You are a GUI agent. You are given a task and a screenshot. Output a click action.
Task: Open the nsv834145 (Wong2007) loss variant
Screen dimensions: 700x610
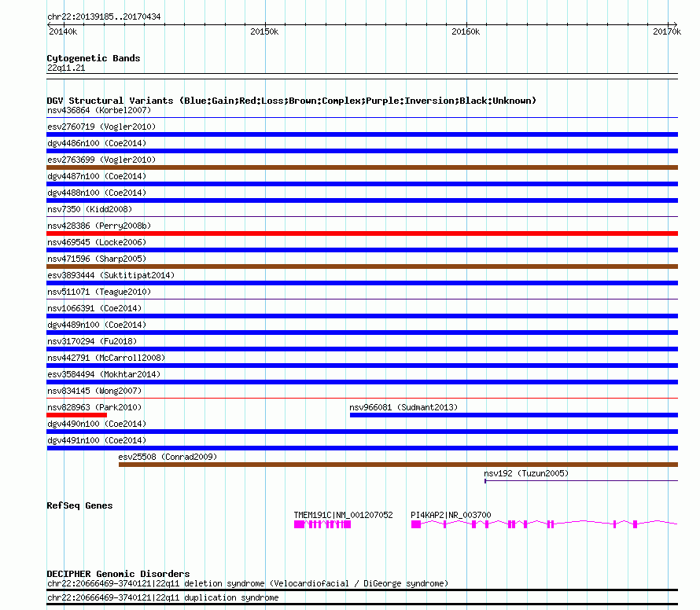click(x=94, y=391)
